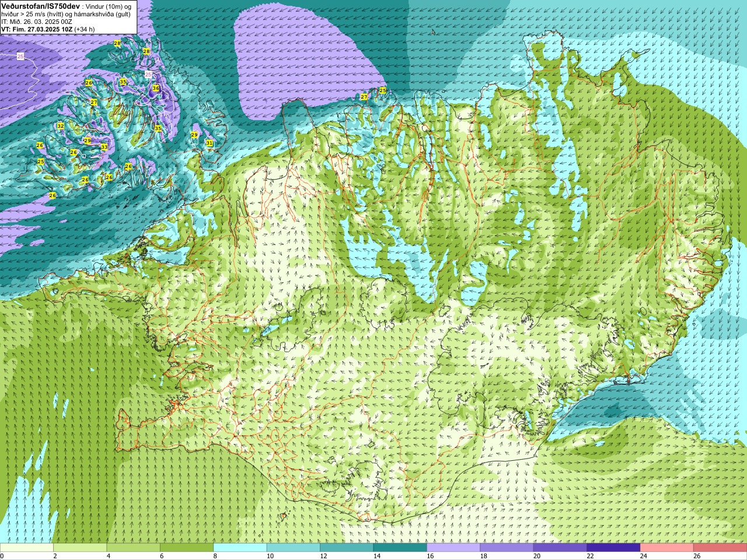Click the yellow 33 maximum gust marker
747x560 pixels.
(104, 147)
